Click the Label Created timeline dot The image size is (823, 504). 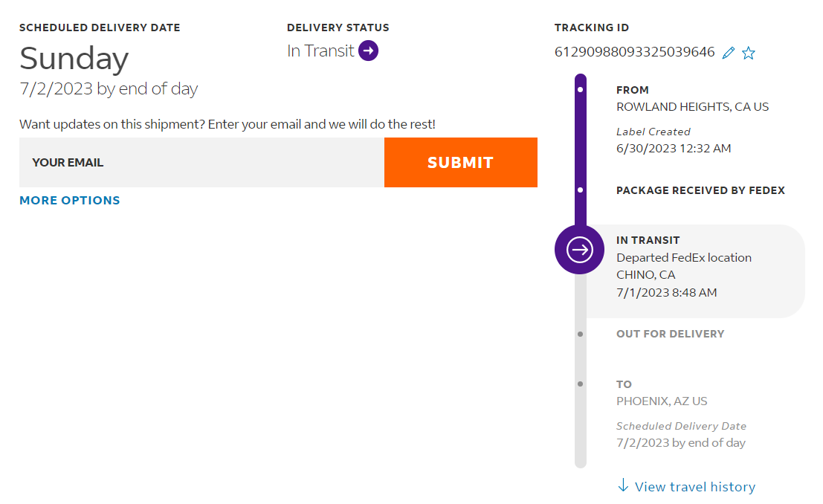tap(580, 90)
